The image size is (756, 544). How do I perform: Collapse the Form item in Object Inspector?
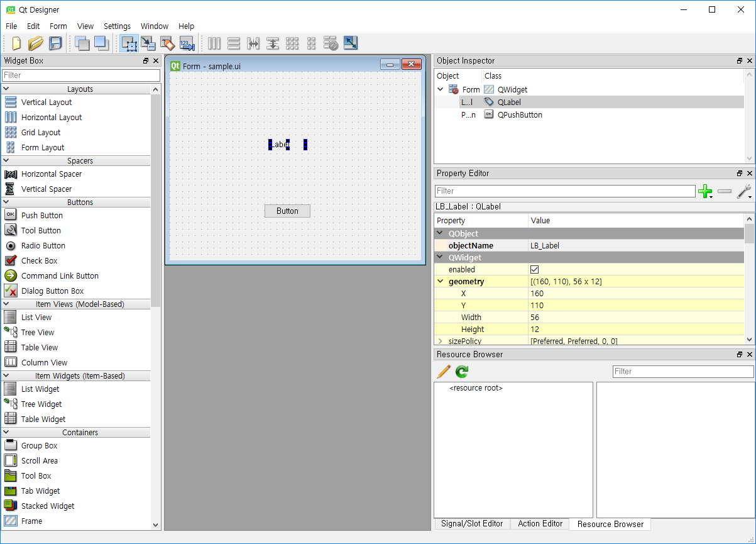coord(440,89)
